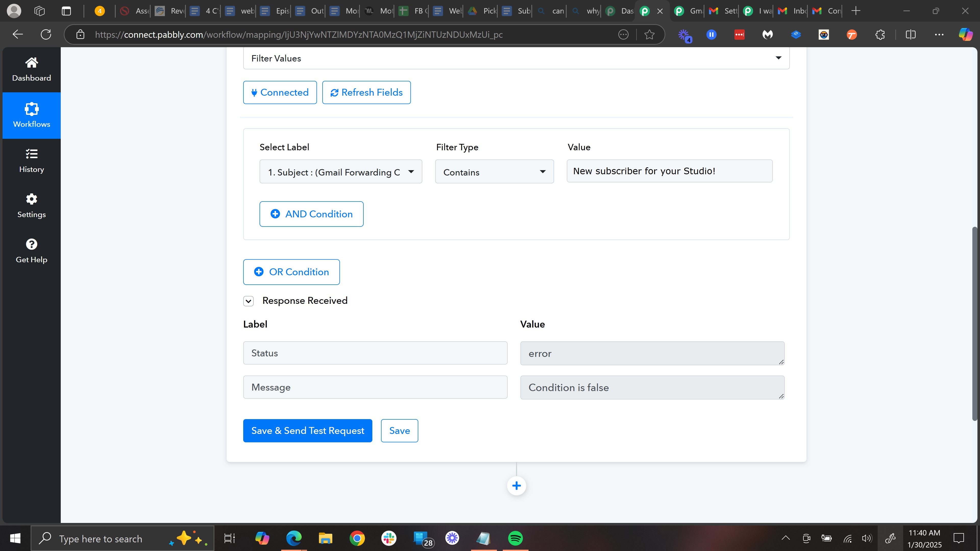Add this page to favorites with the star

650,35
